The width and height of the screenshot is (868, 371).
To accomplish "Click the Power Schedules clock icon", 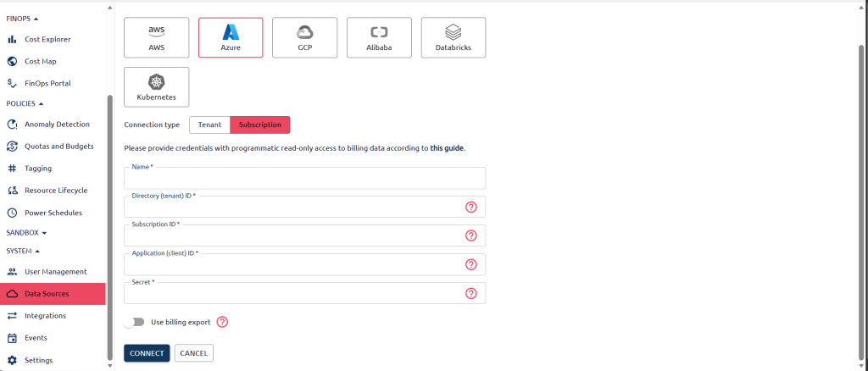I will point(12,213).
